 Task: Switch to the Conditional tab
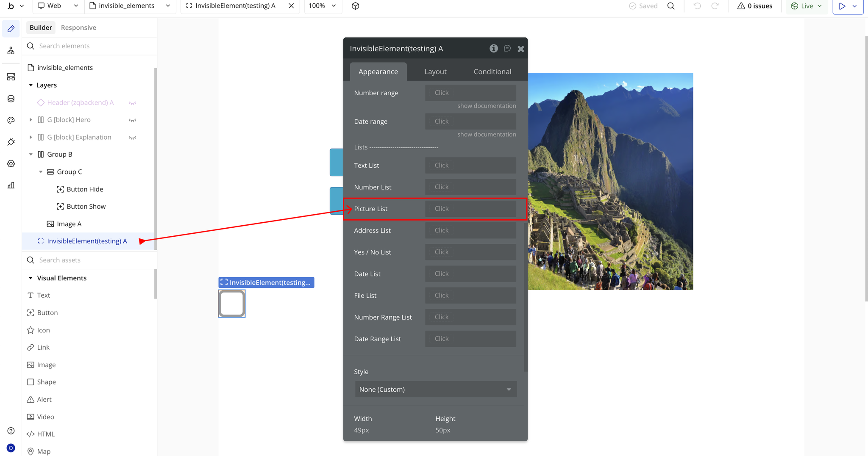click(x=492, y=72)
